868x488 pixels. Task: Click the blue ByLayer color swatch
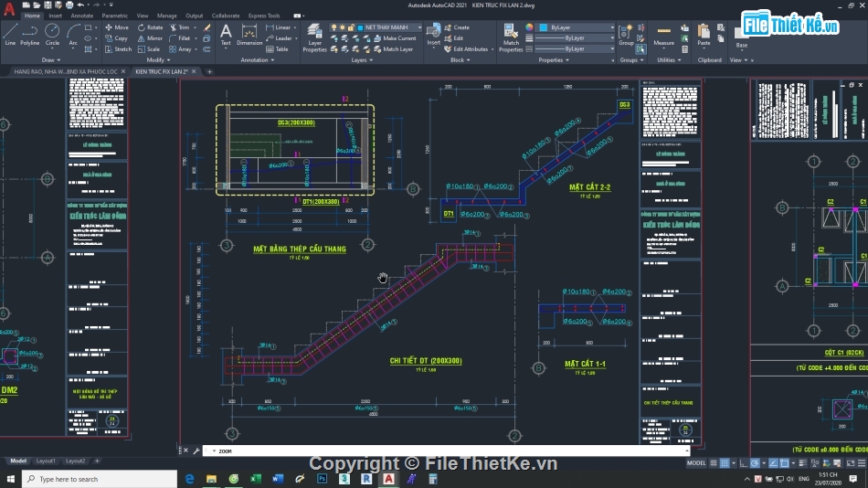[x=543, y=27]
